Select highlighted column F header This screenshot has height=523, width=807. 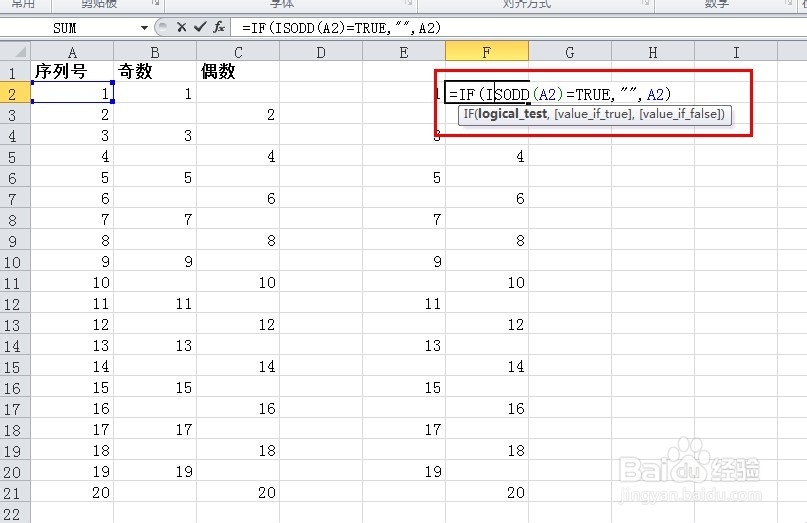[x=487, y=52]
